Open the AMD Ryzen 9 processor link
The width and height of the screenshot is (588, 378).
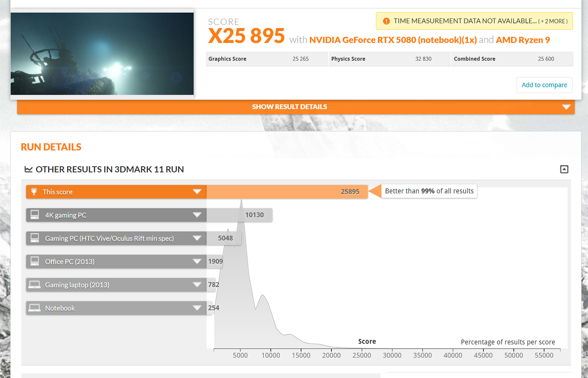(523, 40)
